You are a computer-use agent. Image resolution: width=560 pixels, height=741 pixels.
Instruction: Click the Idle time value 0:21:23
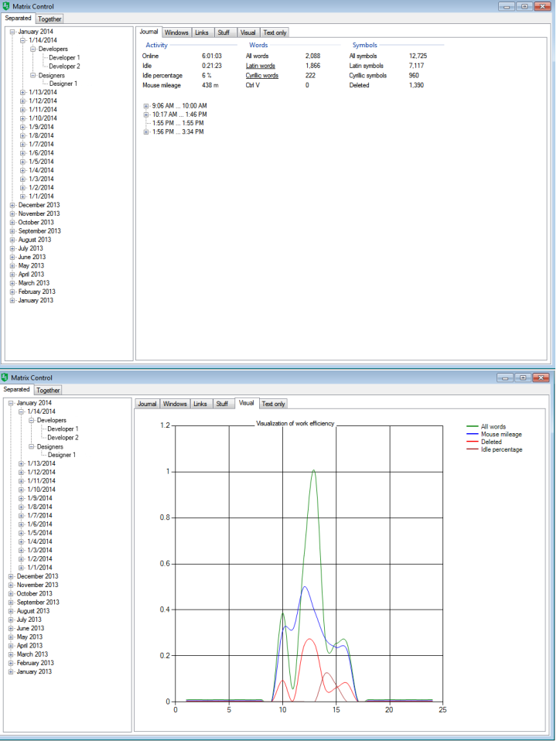(x=212, y=66)
